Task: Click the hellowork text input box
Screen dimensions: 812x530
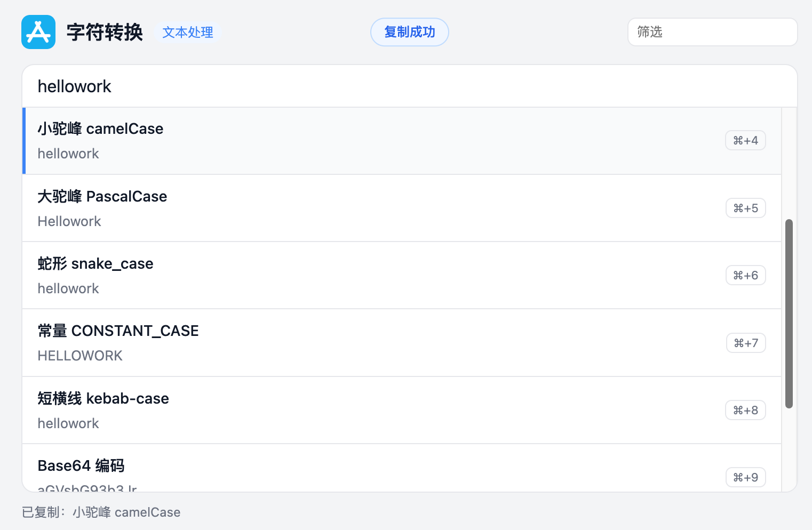Action: 410,86
